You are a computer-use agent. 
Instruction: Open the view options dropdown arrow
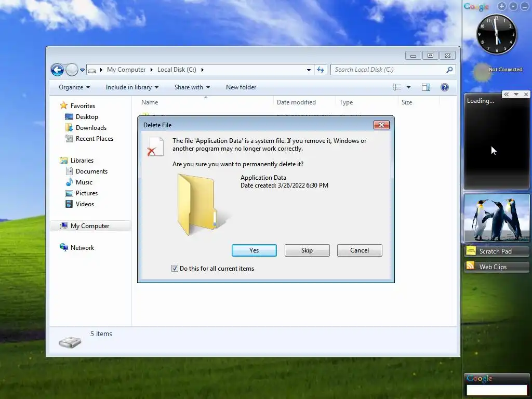pyautogui.click(x=408, y=87)
